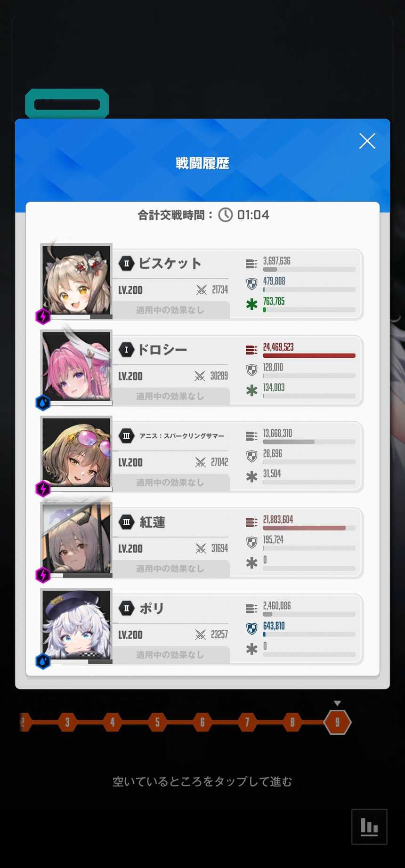The image size is (405, 868).
Task: Select ドロシー character portrait
Action: coord(76,366)
